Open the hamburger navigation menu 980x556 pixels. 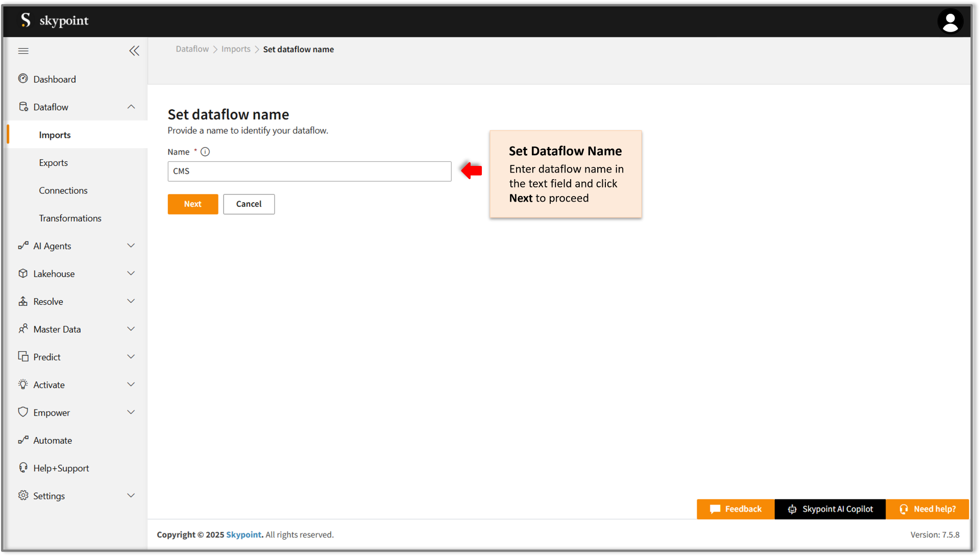[23, 51]
